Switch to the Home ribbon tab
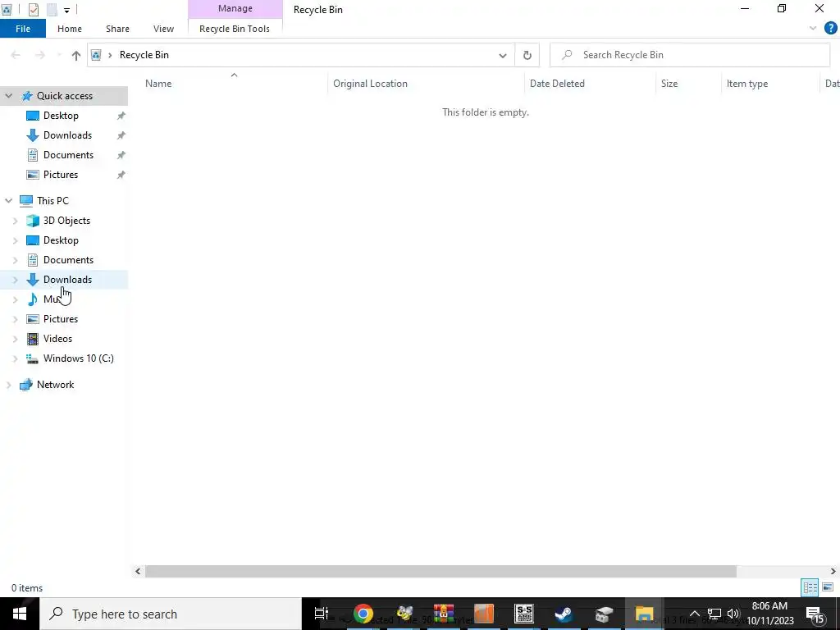 (x=70, y=29)
